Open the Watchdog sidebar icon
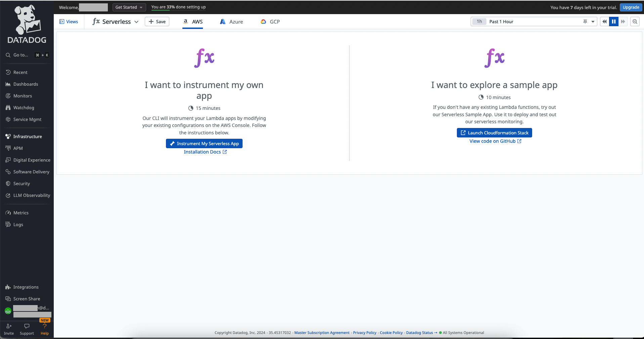This screenshot has height=339, width=644. [24, 108]
